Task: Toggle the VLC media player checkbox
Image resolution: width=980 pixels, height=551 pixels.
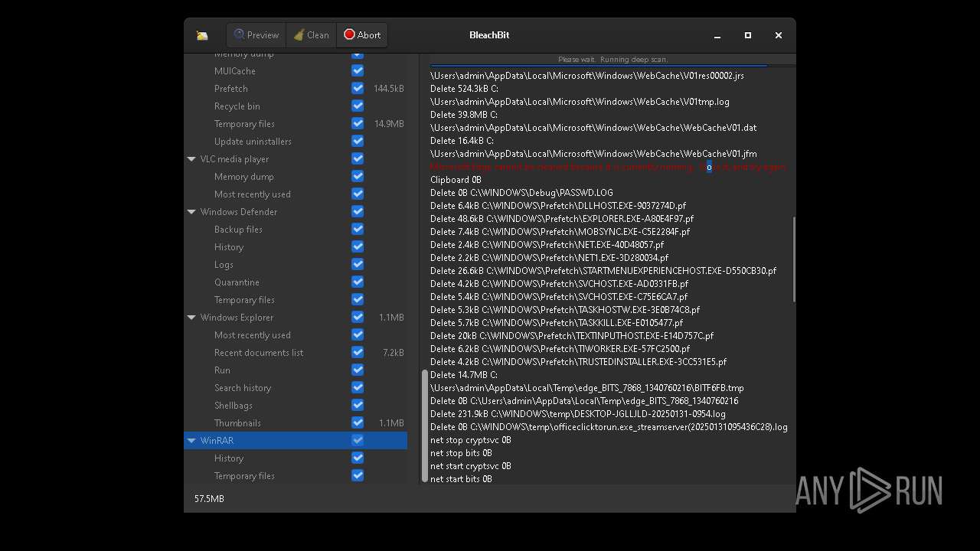Action: point(358,158)
